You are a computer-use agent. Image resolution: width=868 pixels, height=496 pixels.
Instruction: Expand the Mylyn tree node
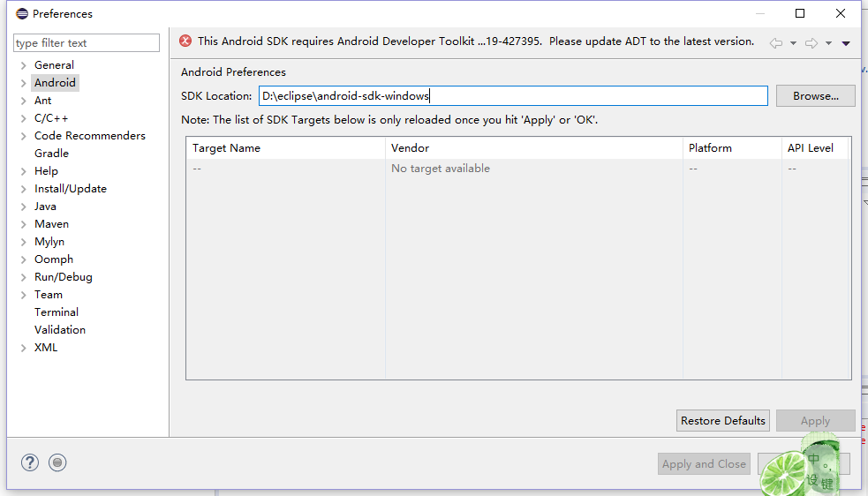pyautogui.click(x=23, y=242)
